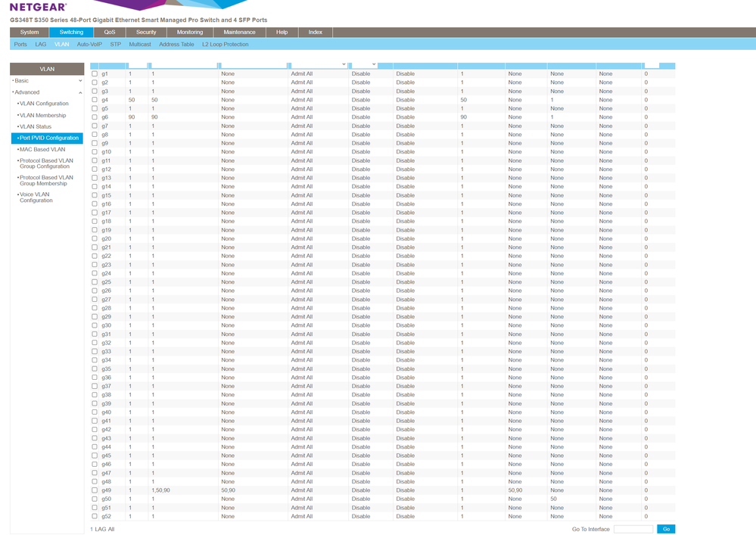This screenshot has width=756, height=535.
Task: Click the Go To Interface input field
Action: [633, 529]
